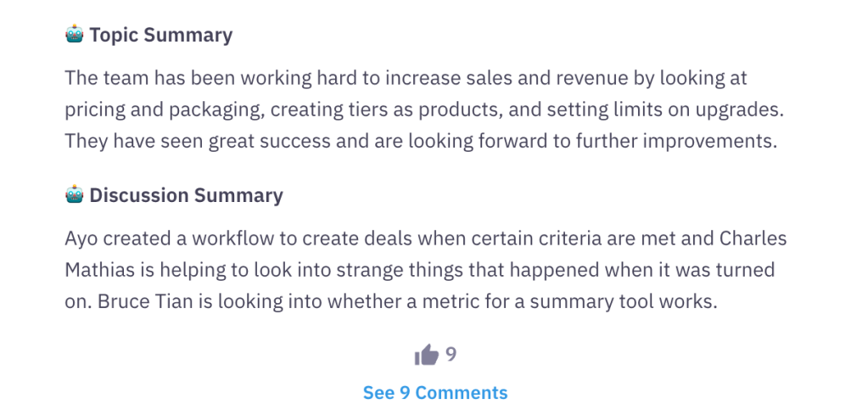Viewport: 868px width, 404px height.
Task: Click the phrase limits on upgrades
Action: point(685,110)
